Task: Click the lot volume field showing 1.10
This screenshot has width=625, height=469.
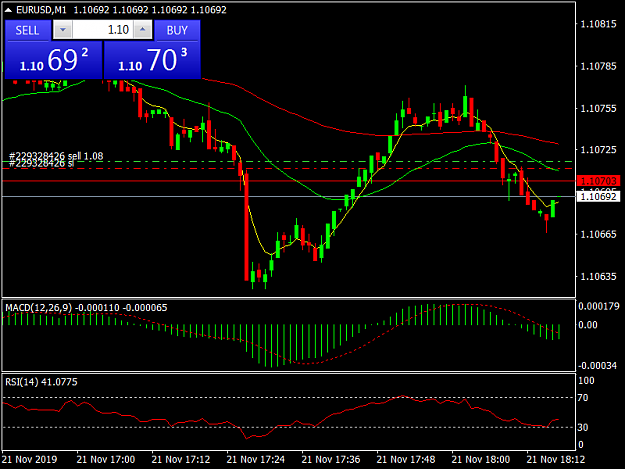Action: tap(103, 30)
